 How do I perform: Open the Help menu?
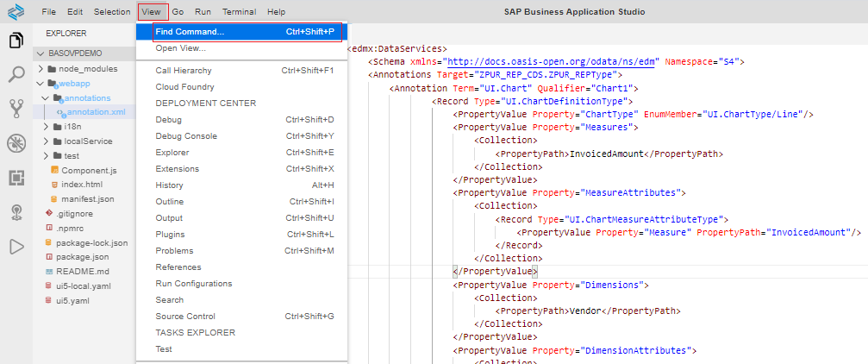click(276, 11)
